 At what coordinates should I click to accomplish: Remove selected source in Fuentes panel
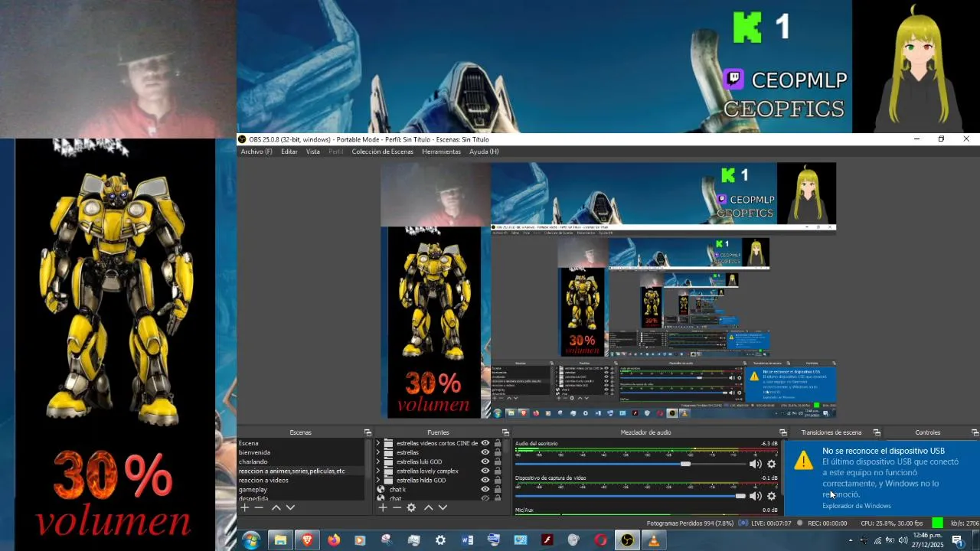(x=396, y=507)
